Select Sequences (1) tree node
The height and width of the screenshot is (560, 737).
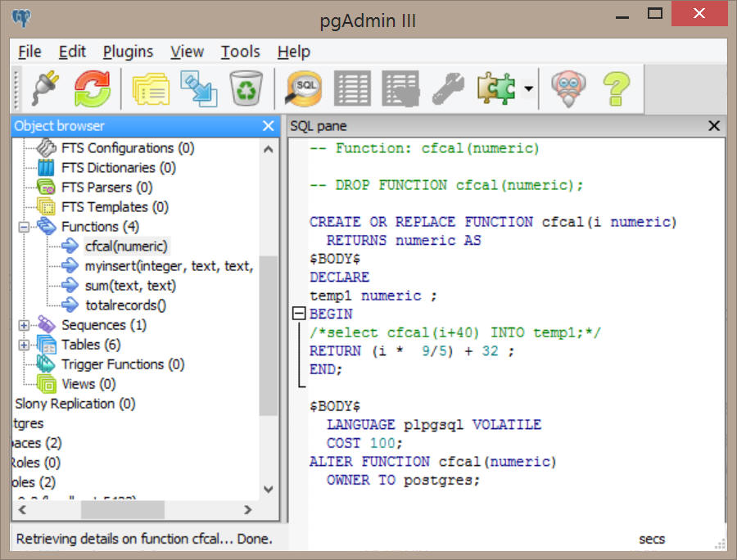pyautogui.click(x=104, y=325)
